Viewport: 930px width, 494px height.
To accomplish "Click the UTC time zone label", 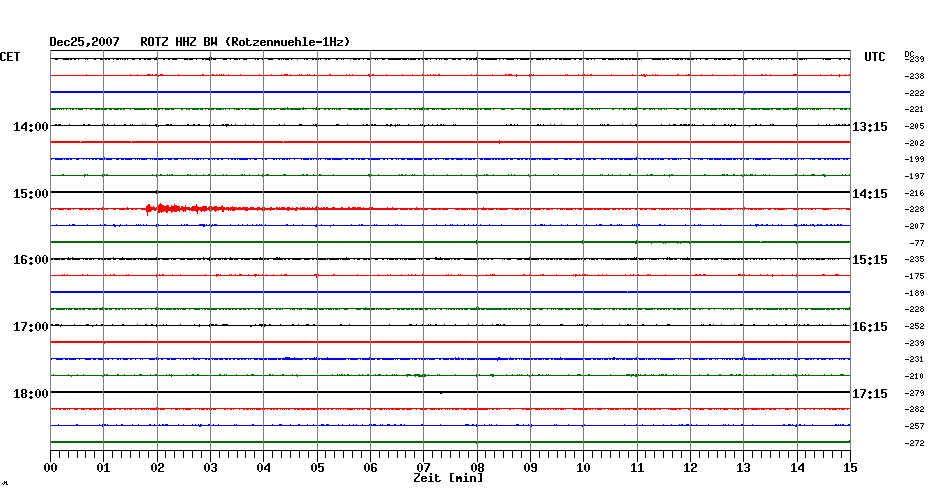I will 875,57.
